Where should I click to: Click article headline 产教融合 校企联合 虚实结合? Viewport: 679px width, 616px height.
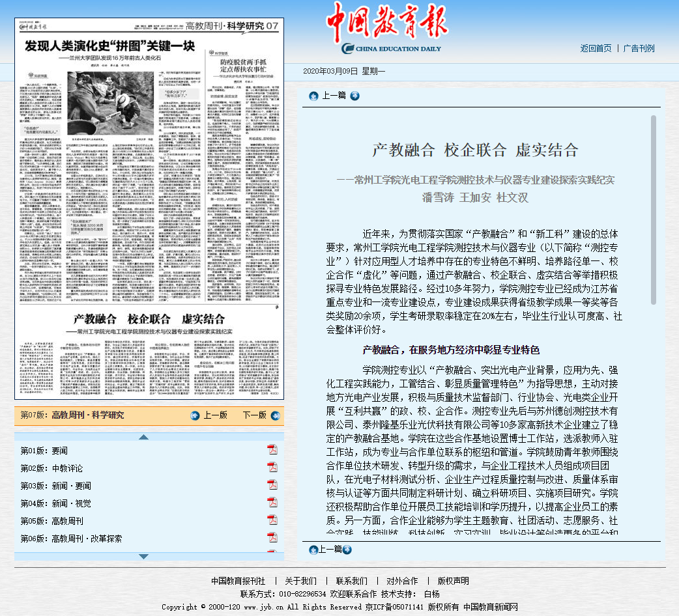point(476,150)
